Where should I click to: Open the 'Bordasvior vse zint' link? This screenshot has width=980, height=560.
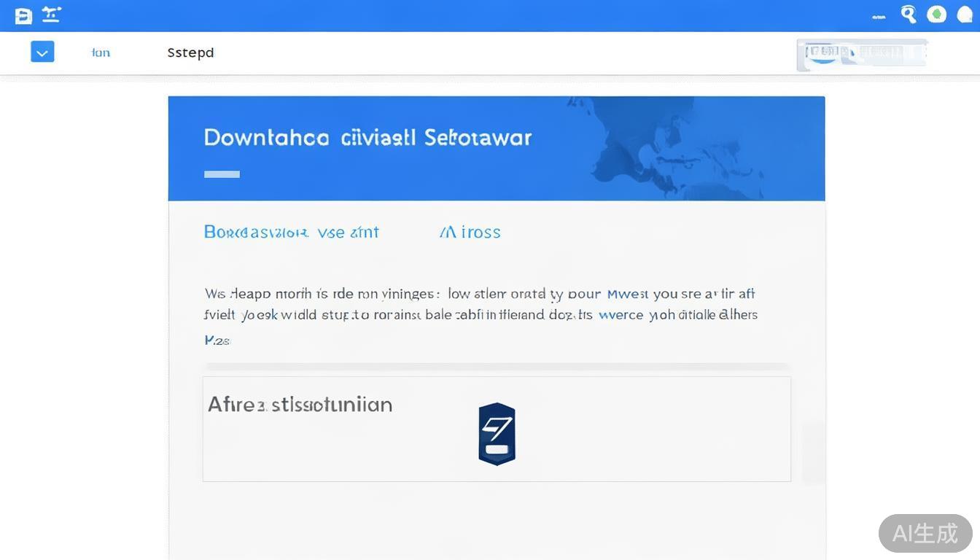click(x=291, y=232)
